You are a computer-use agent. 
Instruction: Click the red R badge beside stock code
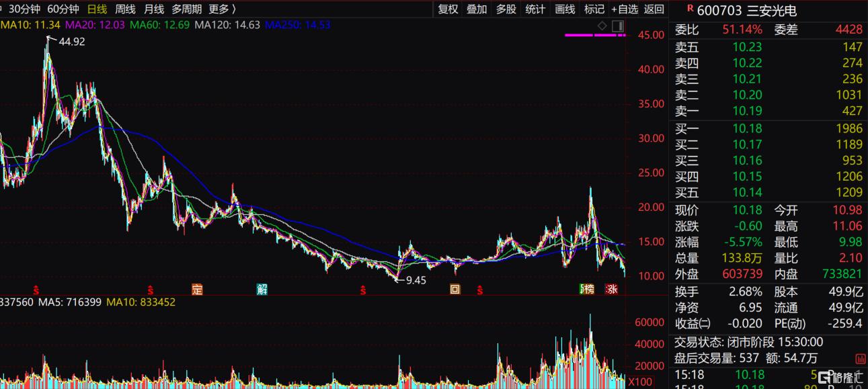pos(689,8)
